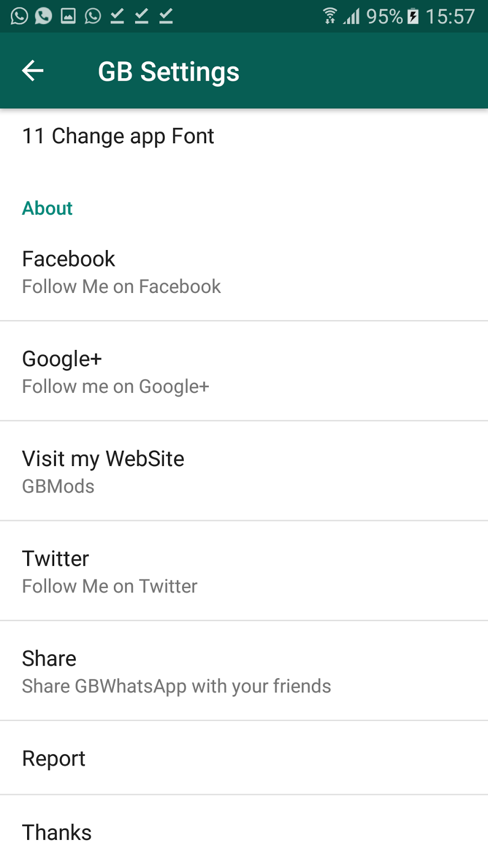Tap the first WhatsApp icon in status bar
488x868 pixels.
click(x=19, y=16)
